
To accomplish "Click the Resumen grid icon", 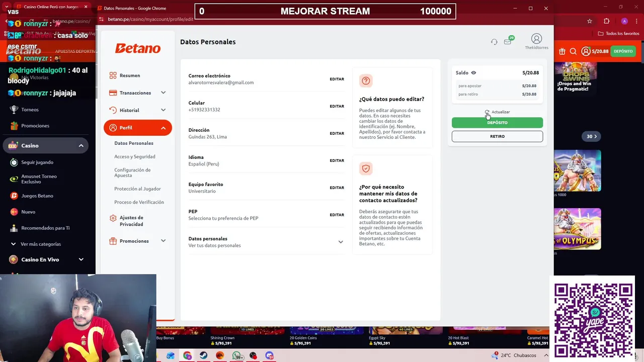I will point(113,75).
